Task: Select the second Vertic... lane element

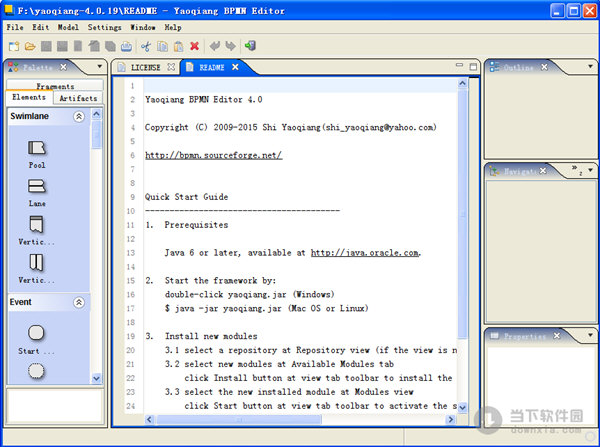Action: click(x=36, y=269)
